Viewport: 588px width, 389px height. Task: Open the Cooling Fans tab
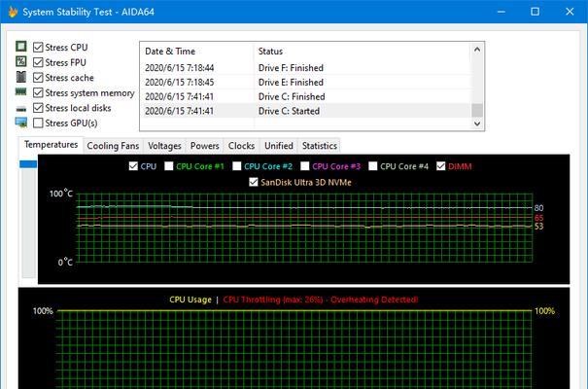click(x=113, y=146)
